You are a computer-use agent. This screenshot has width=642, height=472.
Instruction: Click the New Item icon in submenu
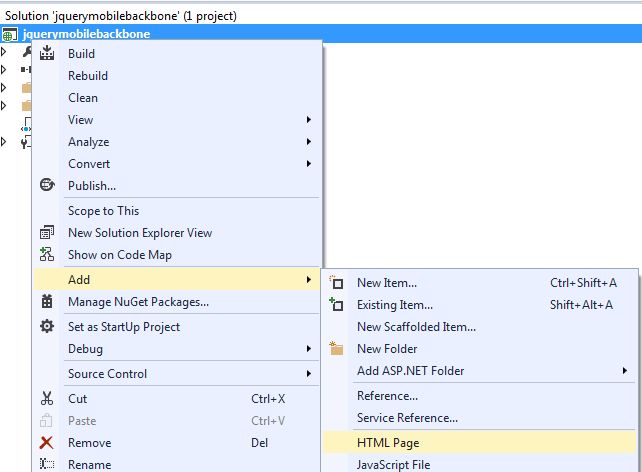336,283
